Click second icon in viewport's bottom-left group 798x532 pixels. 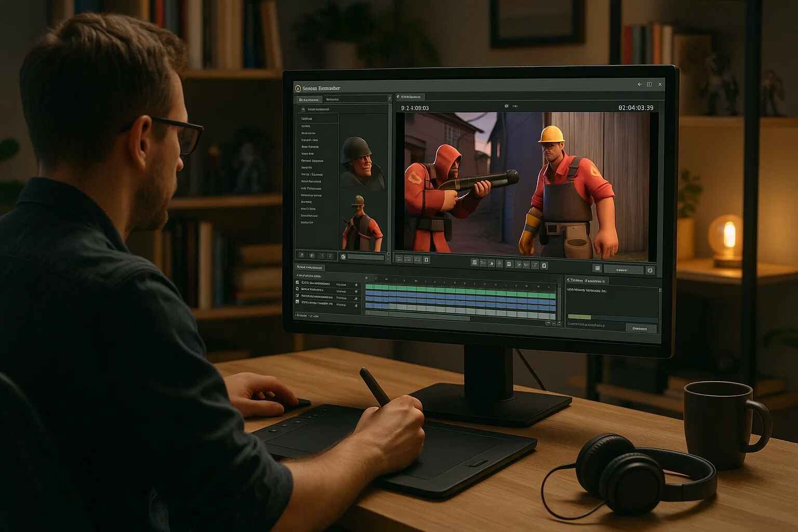click(x=408, y=259)
